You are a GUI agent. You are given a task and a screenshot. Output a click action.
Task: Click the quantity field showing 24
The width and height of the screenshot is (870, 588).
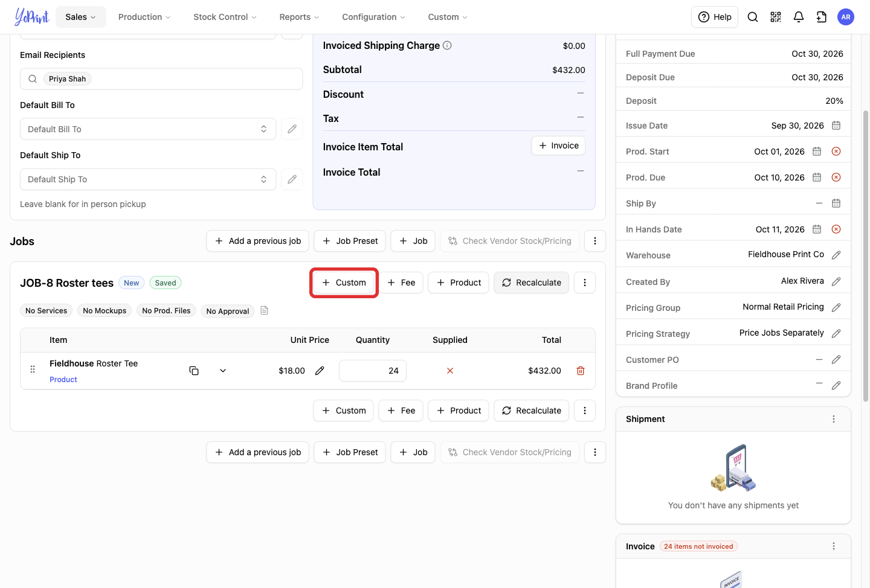point(373,371)
